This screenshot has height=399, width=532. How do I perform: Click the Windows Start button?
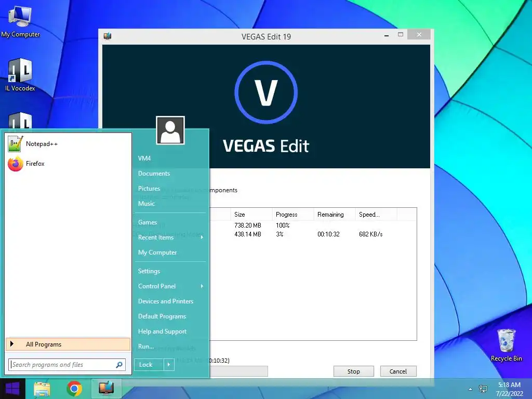pos(12,389)
